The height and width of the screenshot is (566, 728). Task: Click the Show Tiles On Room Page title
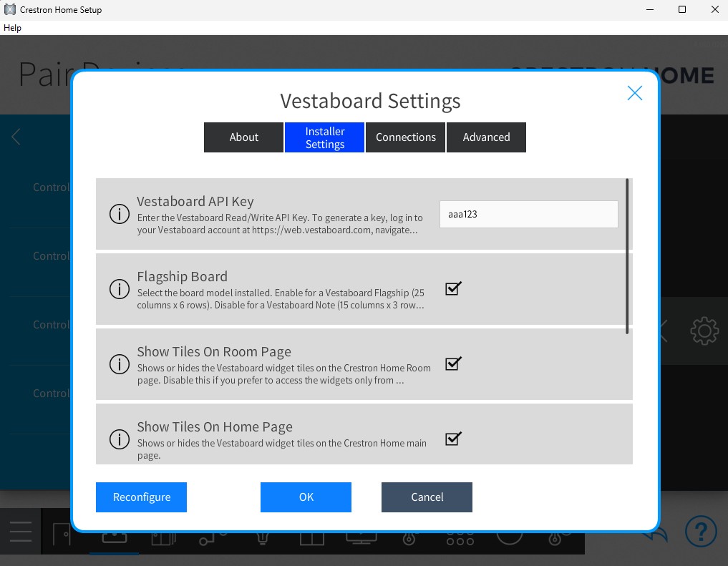tap(214, 351)
